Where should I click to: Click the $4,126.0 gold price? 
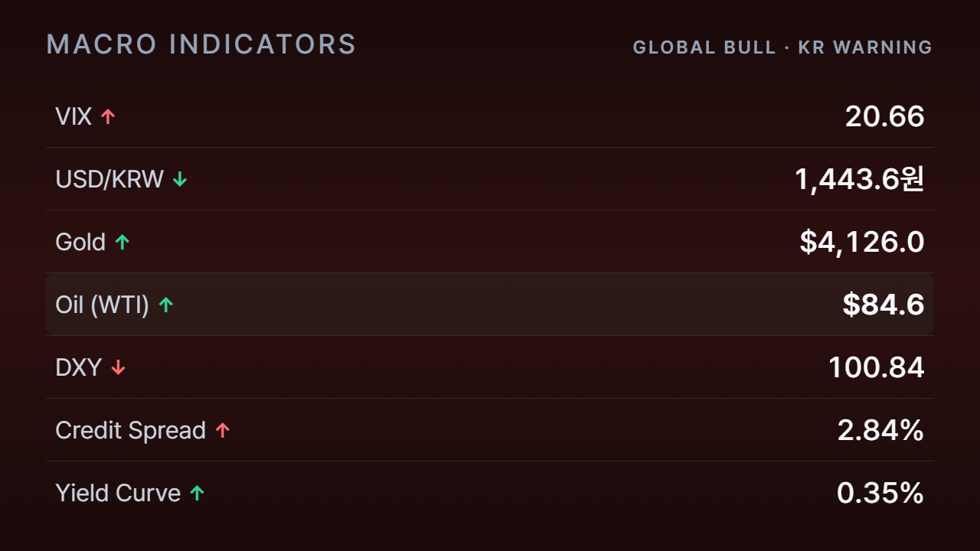[x=862, y=242]
